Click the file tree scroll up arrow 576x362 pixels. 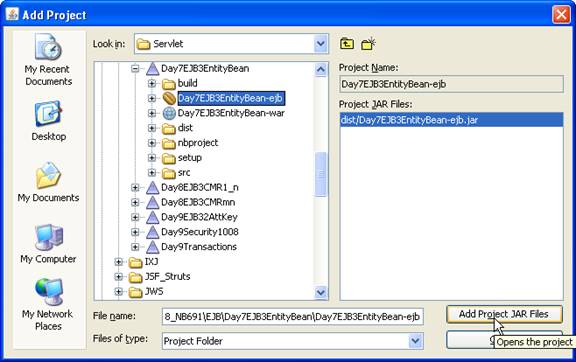(321, 69)
